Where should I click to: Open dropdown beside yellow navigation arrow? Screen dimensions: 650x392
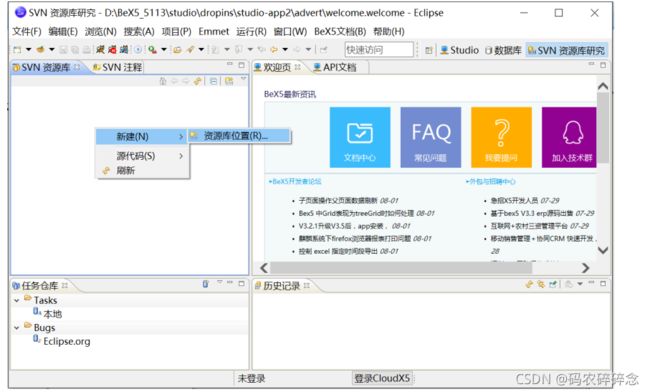285,50
